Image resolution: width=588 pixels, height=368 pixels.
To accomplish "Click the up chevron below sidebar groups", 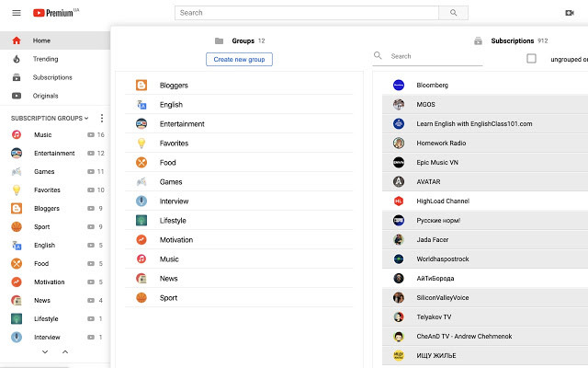I will (65, 351).
